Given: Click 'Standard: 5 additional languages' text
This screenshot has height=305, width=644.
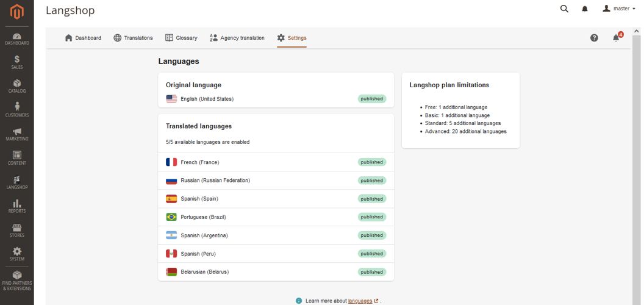Looking at the screenshot, I should coord(463,123).
